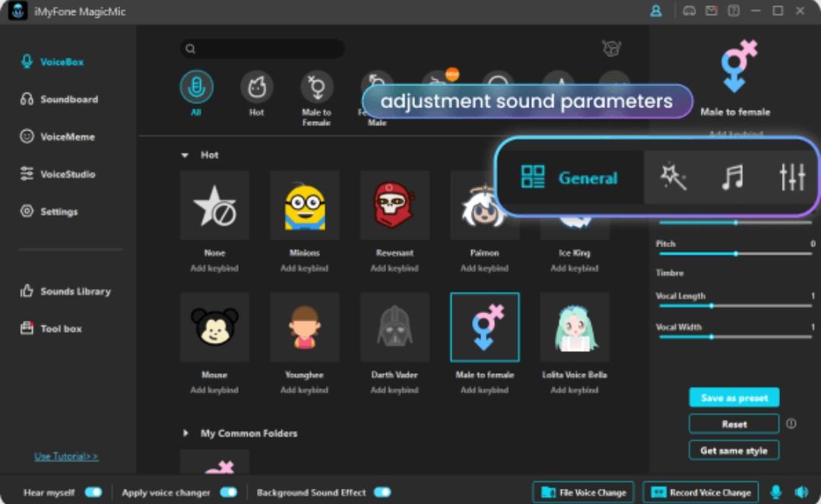
Task: Open the user account icon
Action: pyautogui.click(x=655, y=11)
